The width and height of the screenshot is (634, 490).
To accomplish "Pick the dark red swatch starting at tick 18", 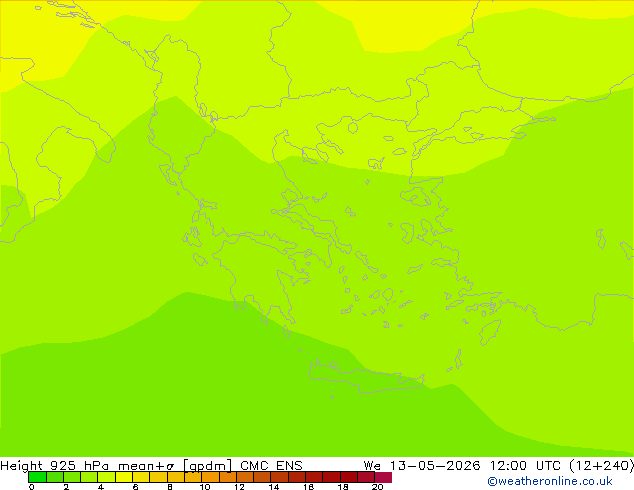I will click(349, 477).
